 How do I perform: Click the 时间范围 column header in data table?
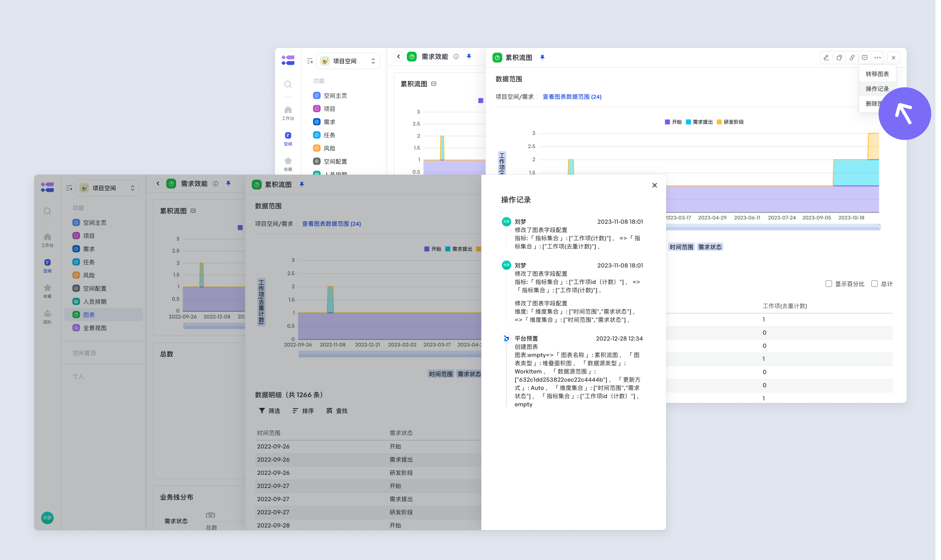coord(269,433)
